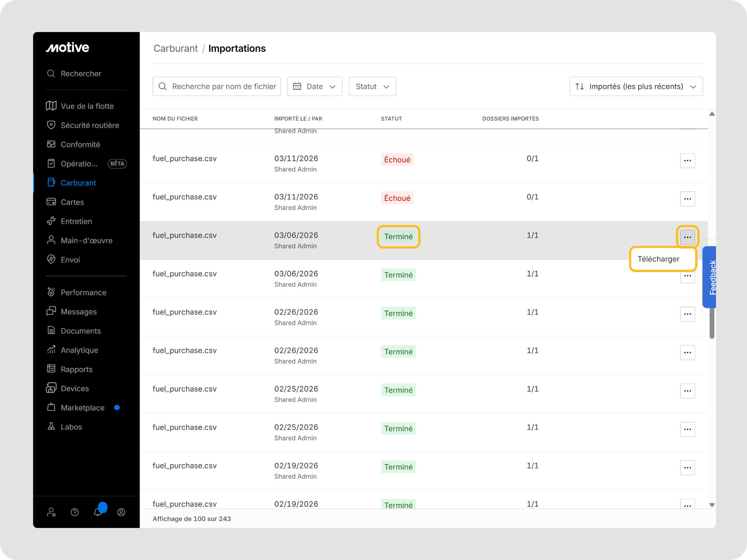The height and width of the screenshot is (560, 747).
Task: Open Rapports section
Action: [70, 369]
